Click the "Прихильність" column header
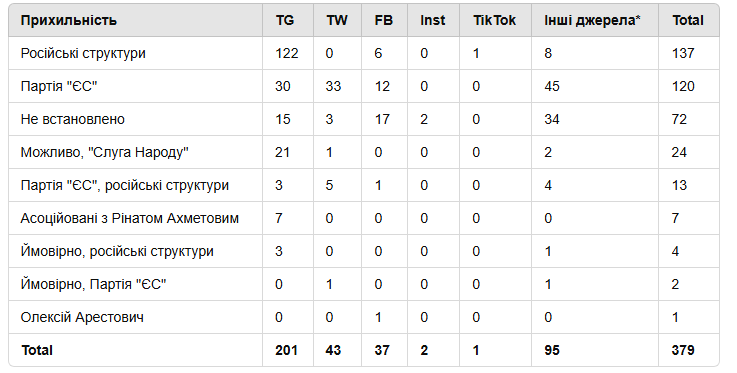 coord(69,20)
